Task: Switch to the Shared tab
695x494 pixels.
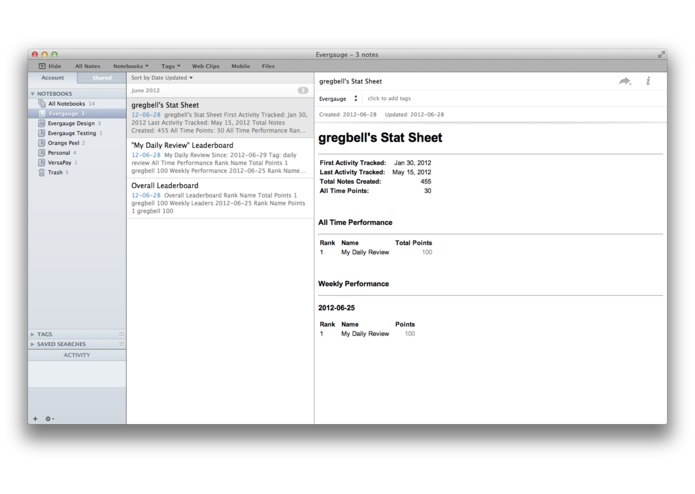Action: [x=102, y=78]
